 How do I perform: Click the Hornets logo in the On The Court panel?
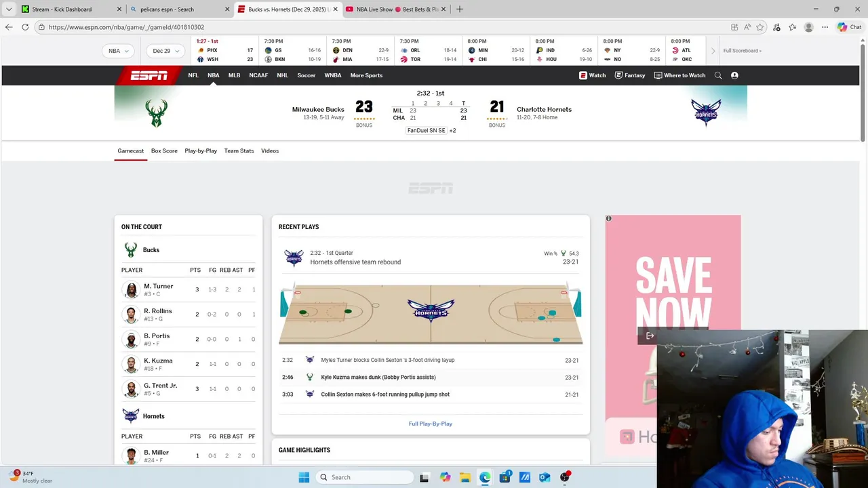tap(131, 415)
